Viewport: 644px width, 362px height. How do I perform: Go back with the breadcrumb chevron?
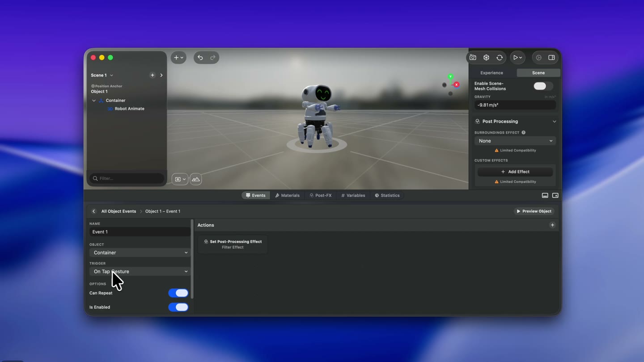click(x=93, y=211)
